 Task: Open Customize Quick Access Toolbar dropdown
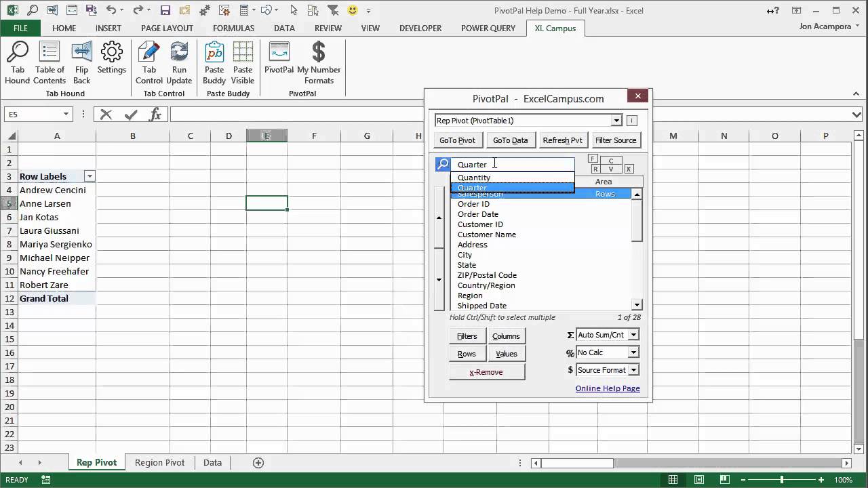(x=368, y=10)
